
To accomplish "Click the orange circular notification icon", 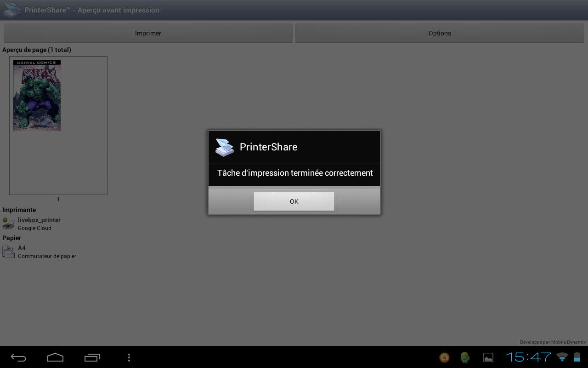I will click(x=444, y=357).
